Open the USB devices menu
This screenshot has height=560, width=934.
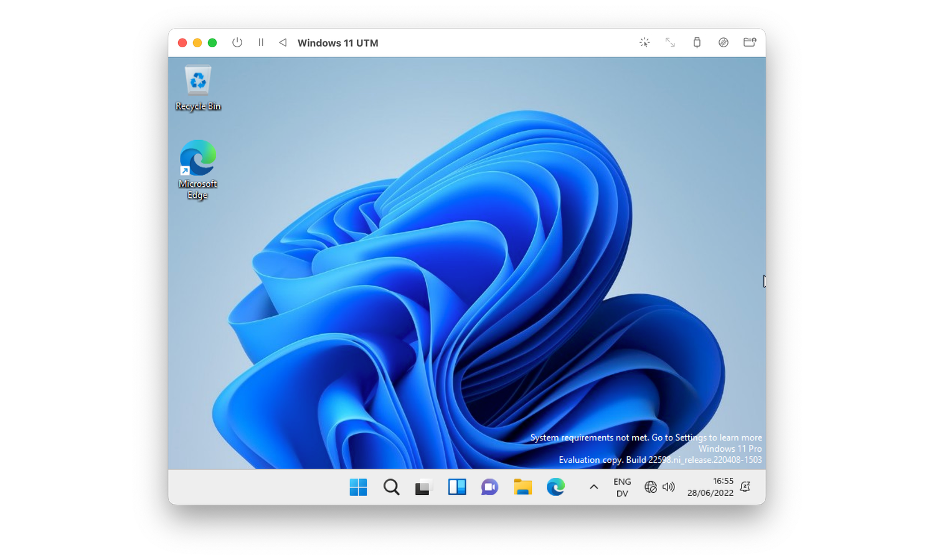(x=697, y=43)
